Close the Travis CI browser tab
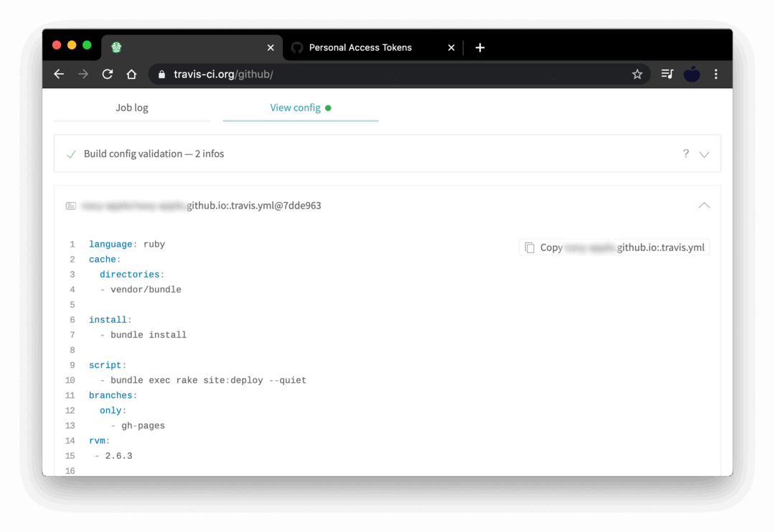 [x=271, y=47]
